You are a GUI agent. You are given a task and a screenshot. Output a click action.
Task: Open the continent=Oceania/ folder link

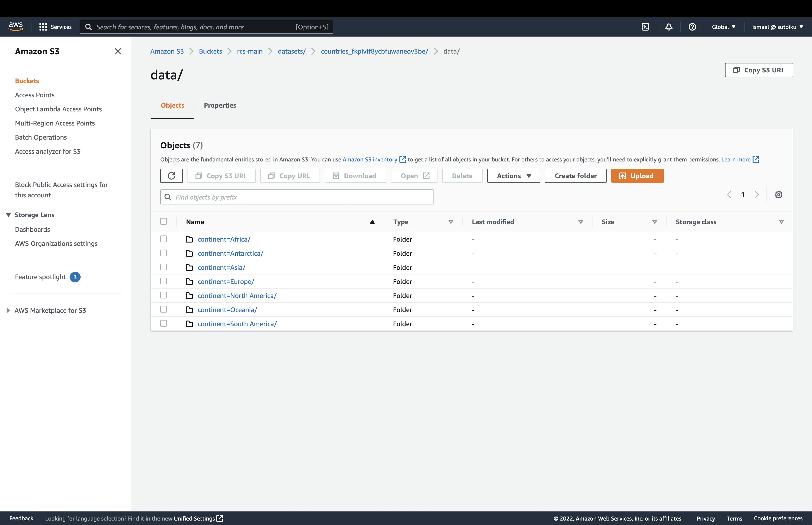(x=227, y=310)
